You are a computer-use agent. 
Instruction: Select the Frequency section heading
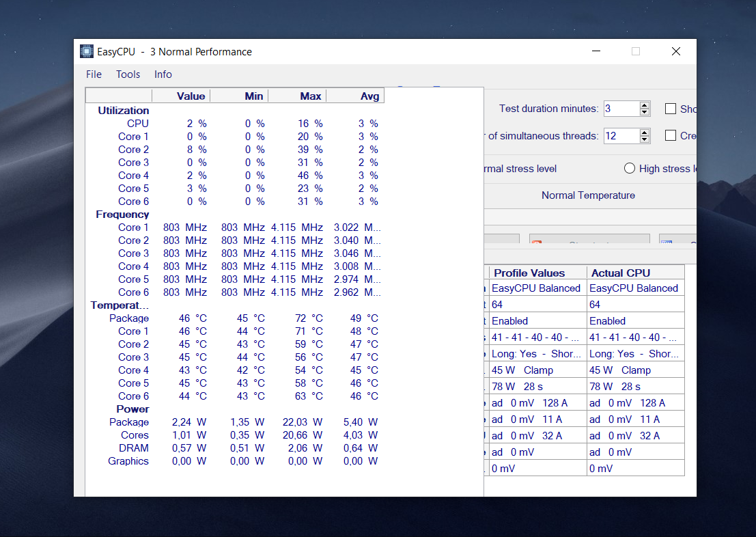[x=122, y=215]
